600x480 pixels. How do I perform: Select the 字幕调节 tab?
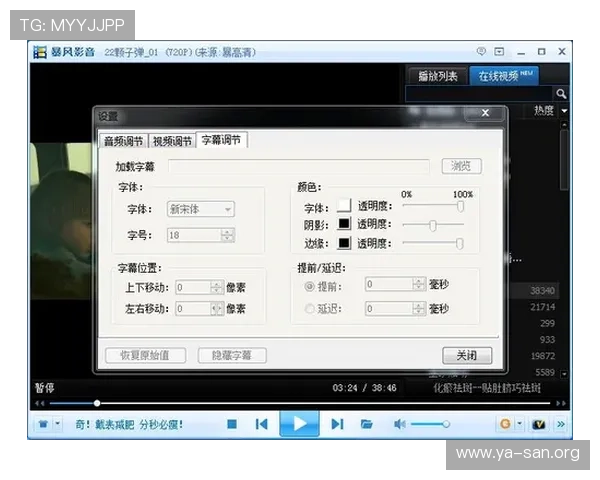coord(222,140)
